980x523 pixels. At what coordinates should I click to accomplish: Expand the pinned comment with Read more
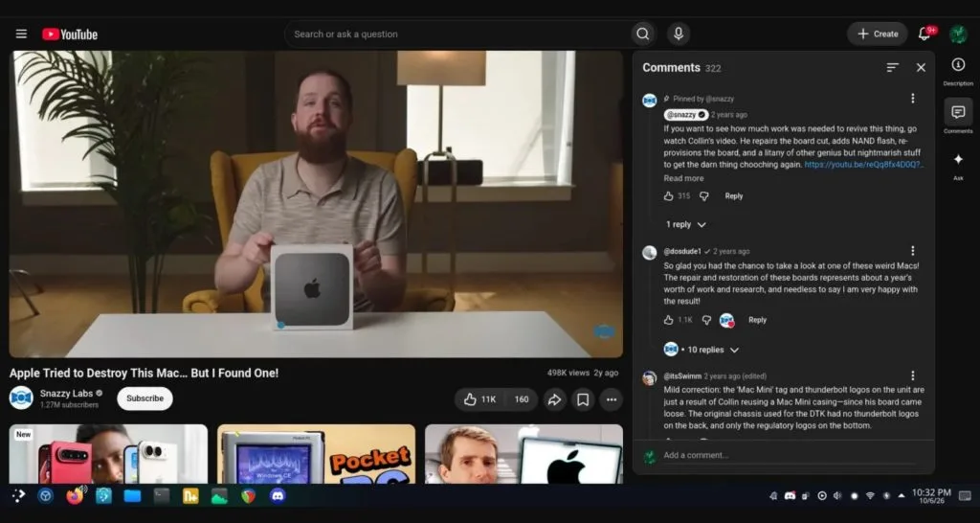click(x=683, y=178)
